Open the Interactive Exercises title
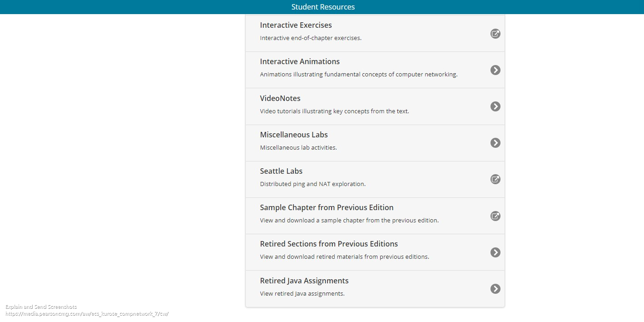Image resolution: width=644 pixels, height=322 pixels. pos(296,25)
